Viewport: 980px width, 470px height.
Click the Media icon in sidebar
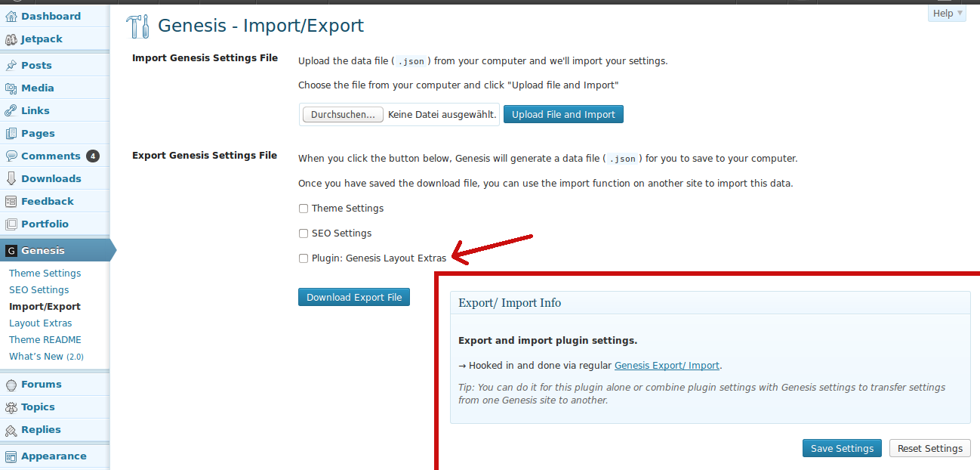point(11,88)
